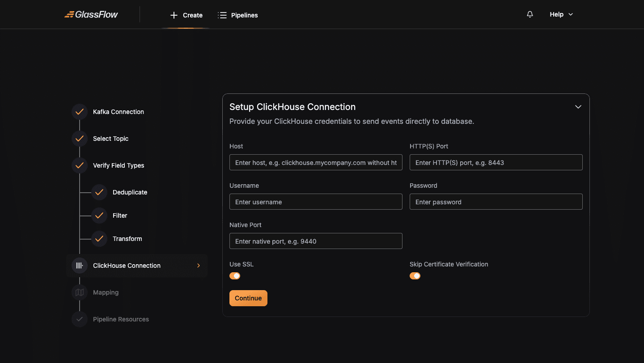
Task: Select the Mapping step label
Action: [106, 292]
